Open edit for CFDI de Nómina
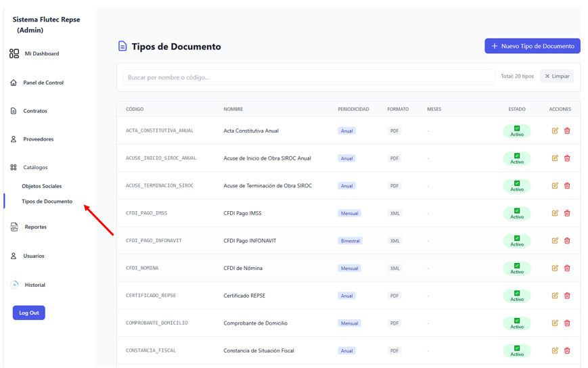 point(555,268)
